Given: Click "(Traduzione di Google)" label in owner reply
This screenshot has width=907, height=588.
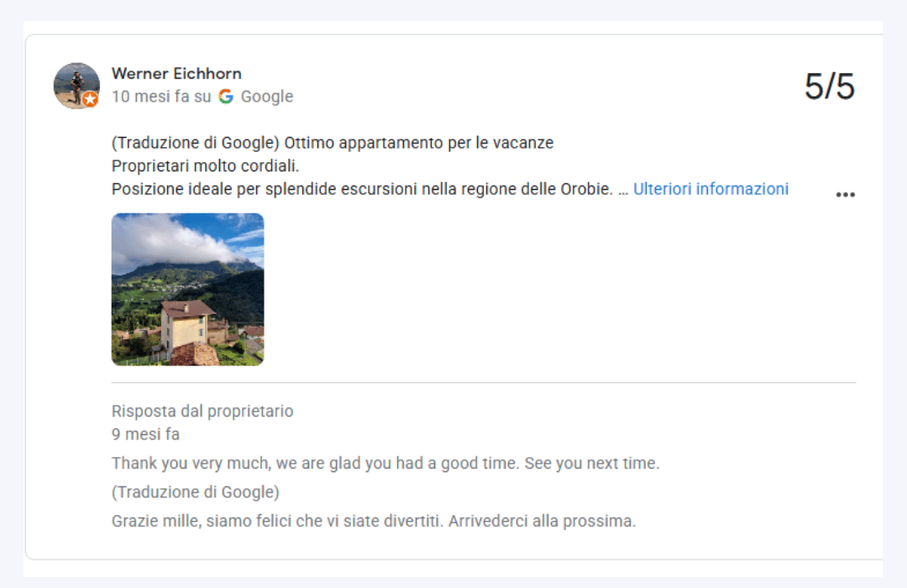Looking at the screenshot, I should 195,492.
